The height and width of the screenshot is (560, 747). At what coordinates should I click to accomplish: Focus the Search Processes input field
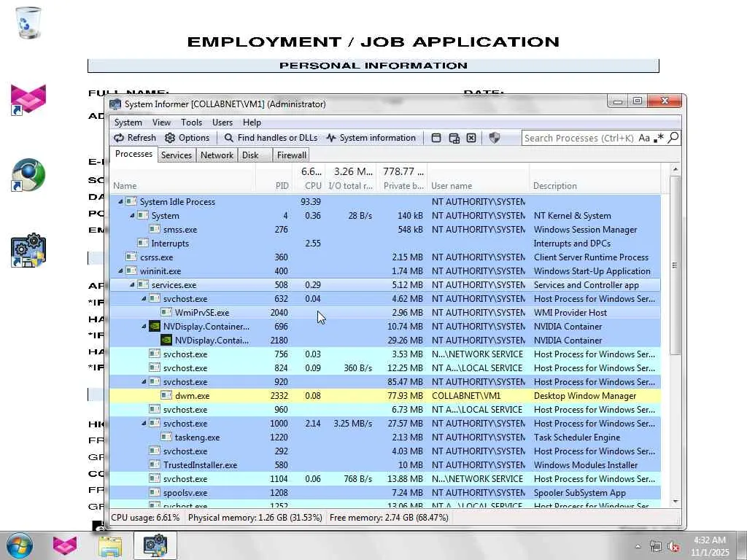tap(579, 138)
